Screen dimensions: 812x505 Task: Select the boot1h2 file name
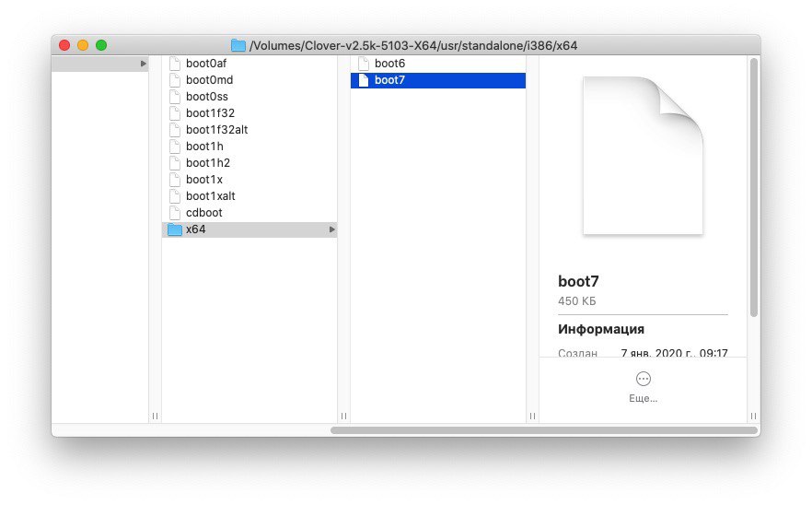[208, 163]
